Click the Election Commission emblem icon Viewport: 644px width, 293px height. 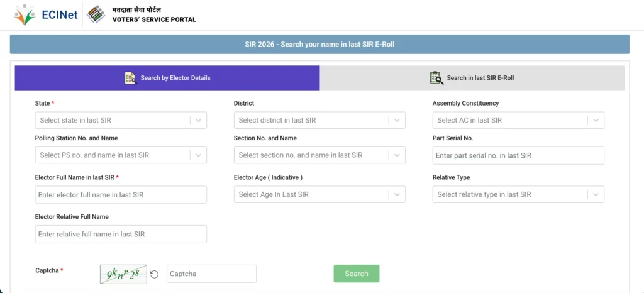(96, 14)
